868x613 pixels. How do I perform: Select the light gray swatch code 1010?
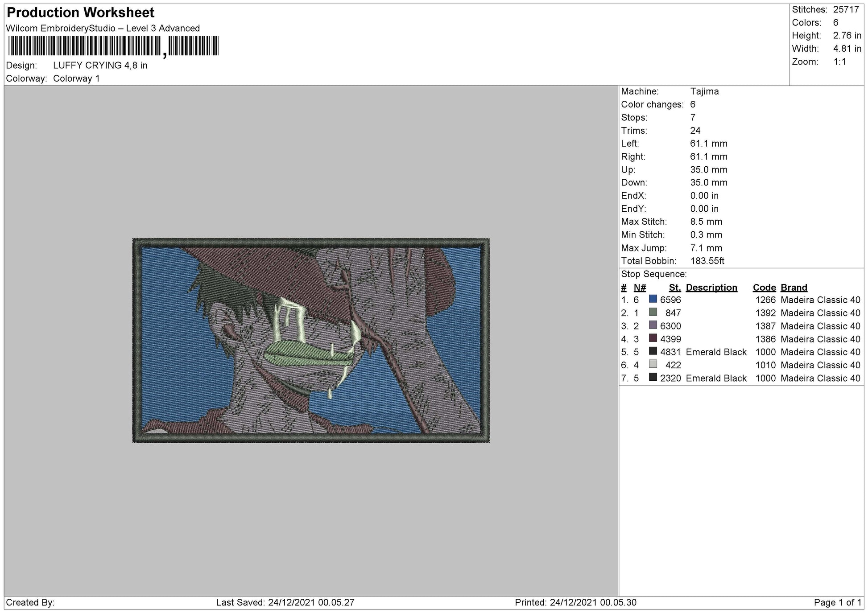tap(653, 364)
